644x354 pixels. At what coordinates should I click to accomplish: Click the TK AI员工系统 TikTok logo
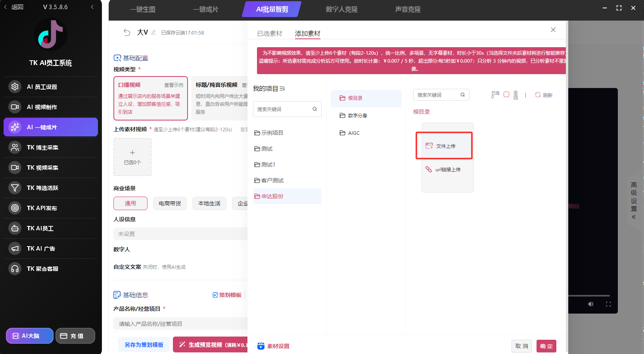pyautogui.click(x=50, y=35)
